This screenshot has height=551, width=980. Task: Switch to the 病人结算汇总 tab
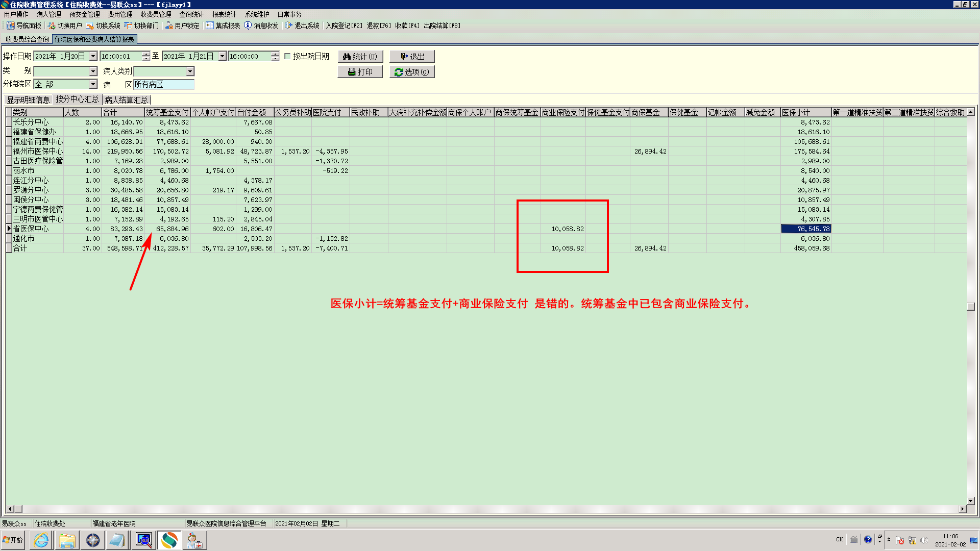tap(127, 100)
